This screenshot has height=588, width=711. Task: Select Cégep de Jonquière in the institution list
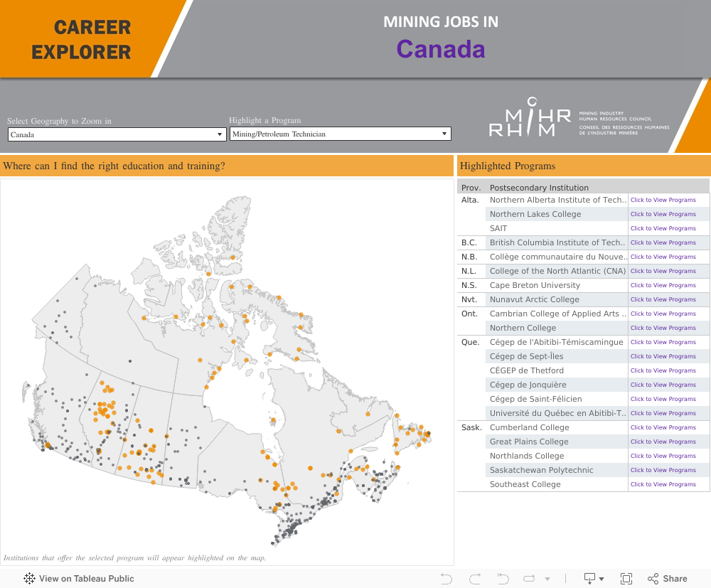tap(527, 385)
